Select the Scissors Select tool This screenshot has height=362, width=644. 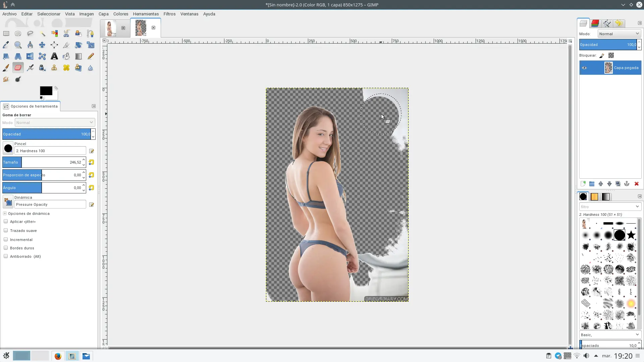pyautogui.click(x=66, y=34)
